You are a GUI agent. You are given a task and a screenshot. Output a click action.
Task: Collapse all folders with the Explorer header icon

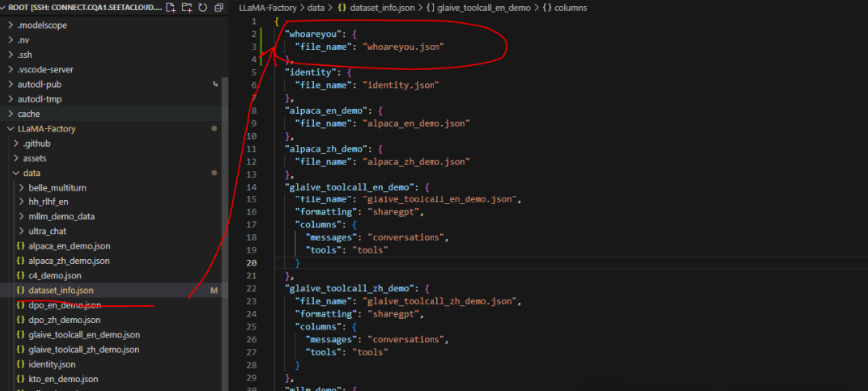[218, 8]
